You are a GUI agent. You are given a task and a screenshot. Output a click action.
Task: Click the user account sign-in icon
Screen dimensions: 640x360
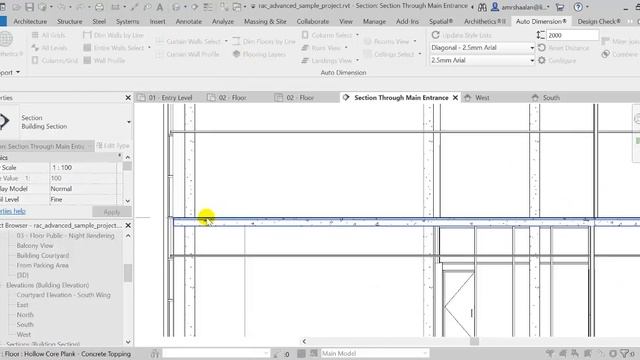tap(495, 7)
